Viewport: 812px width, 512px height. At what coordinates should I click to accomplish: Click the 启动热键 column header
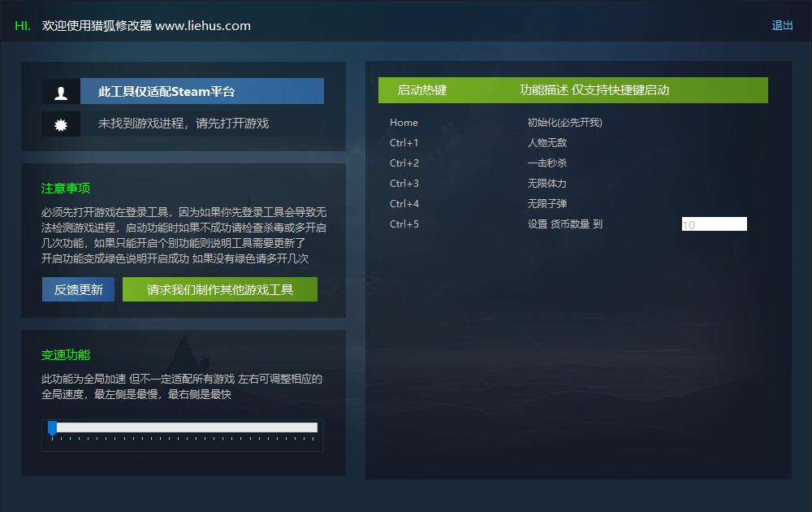[x=422, y=90]
